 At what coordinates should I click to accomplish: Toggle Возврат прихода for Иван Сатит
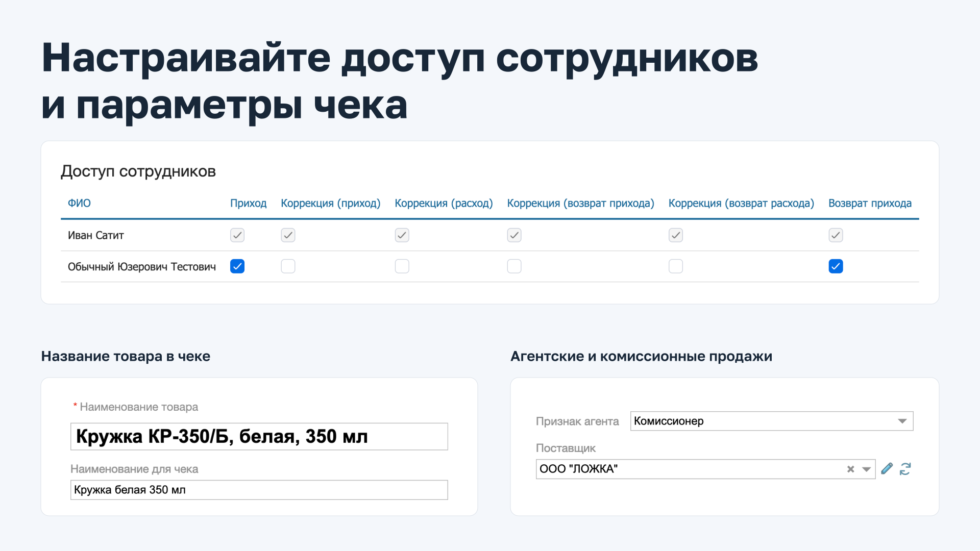(836, 235)
